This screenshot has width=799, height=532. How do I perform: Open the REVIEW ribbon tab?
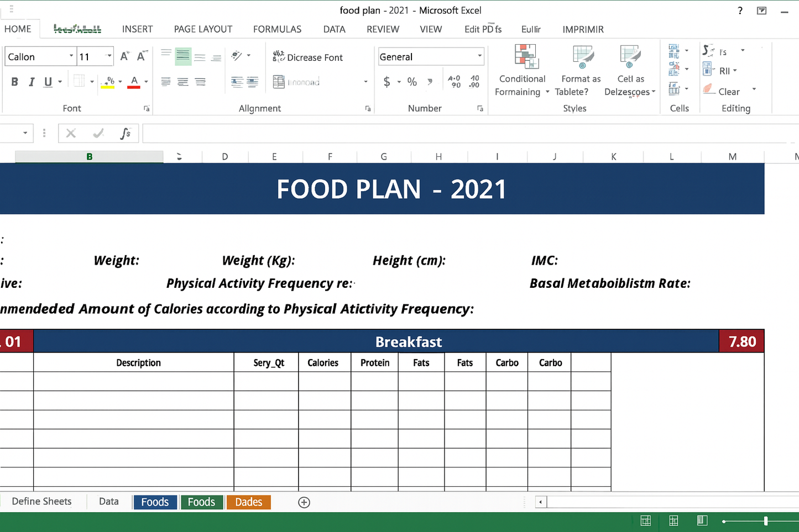pyautogui.click(x=383, y=29)
